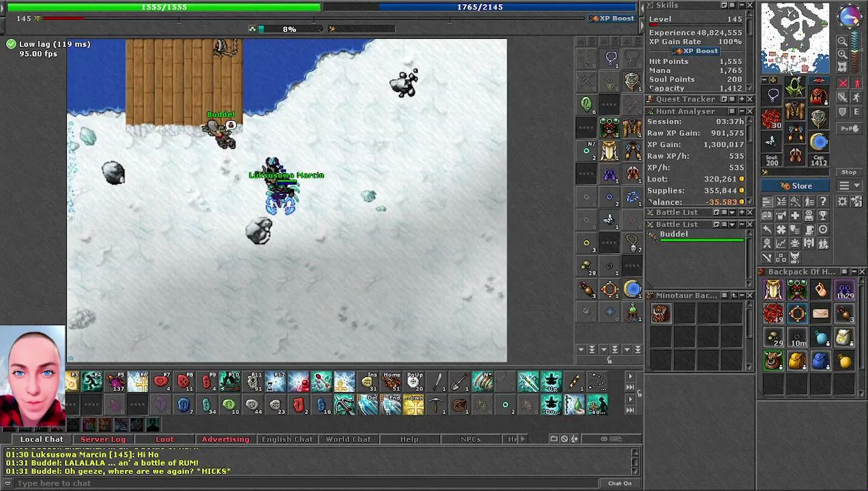Screen dimensions: 868x491
Task: Select red stand-still chase mode icon
Action: [856, 82]
